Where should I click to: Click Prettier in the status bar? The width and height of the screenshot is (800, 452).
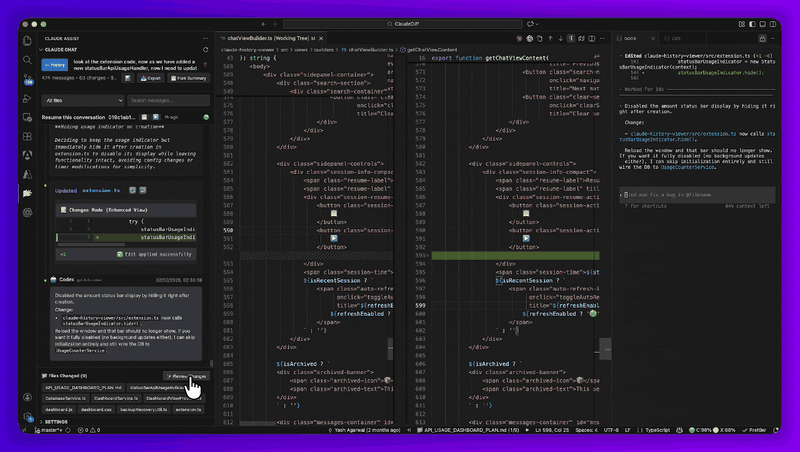755,430
